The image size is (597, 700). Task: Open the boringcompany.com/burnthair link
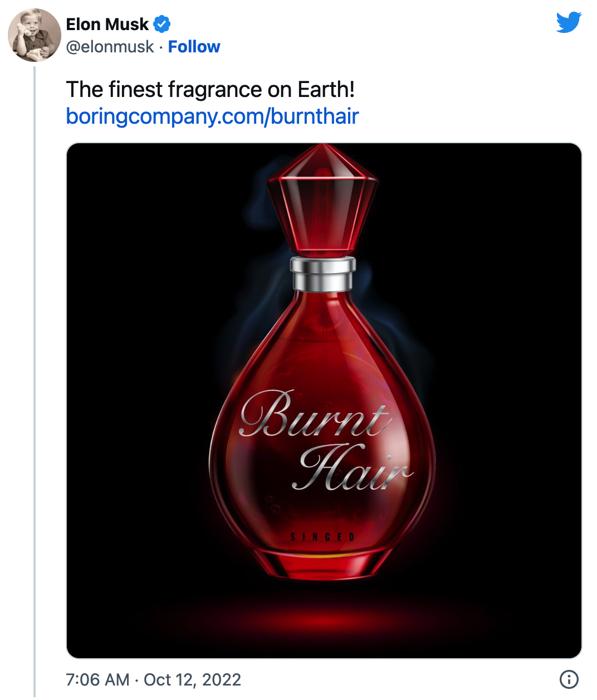pyautogui.click(x=212, y=116)
